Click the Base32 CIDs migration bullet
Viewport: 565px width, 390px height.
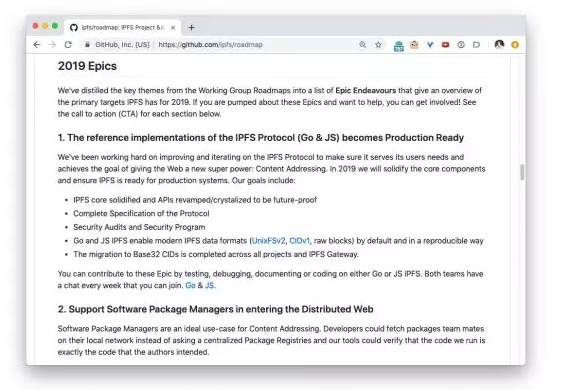(x=216, y=254)
